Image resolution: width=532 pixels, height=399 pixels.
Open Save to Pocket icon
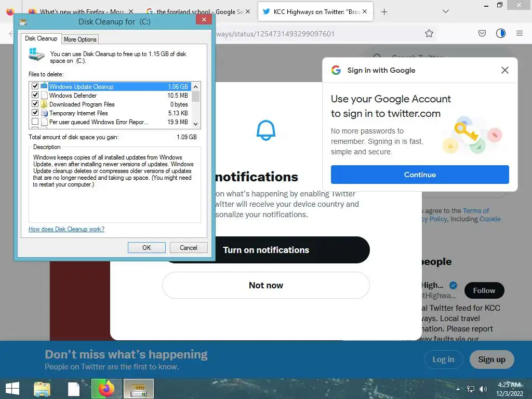[x=482, y=33]
